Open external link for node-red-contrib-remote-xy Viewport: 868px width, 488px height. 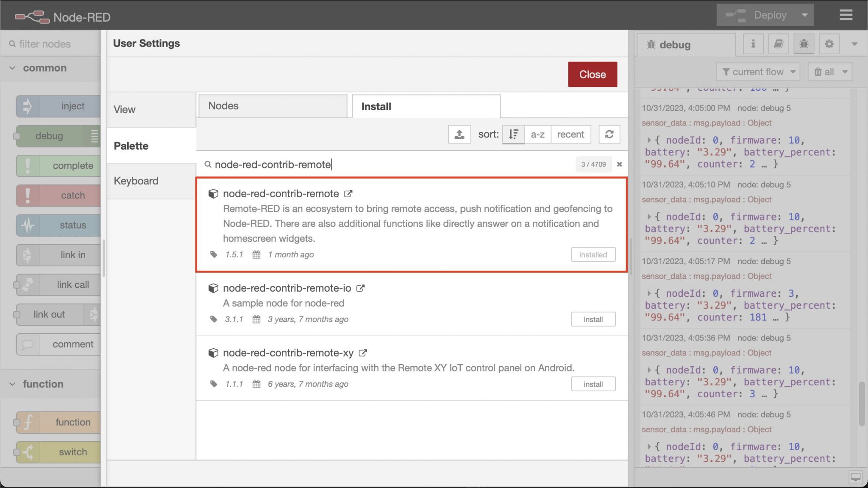pyautogui.click(x=363, y=353)
